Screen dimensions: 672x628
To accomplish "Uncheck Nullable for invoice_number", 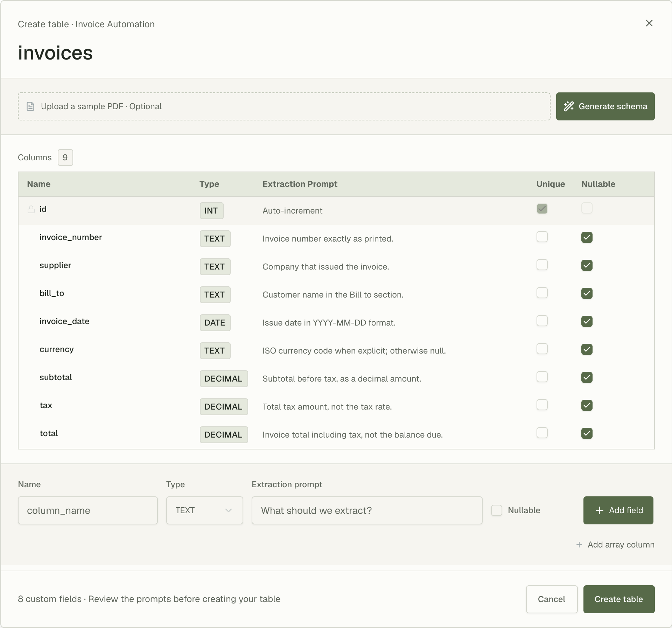I will coord(587,237).
